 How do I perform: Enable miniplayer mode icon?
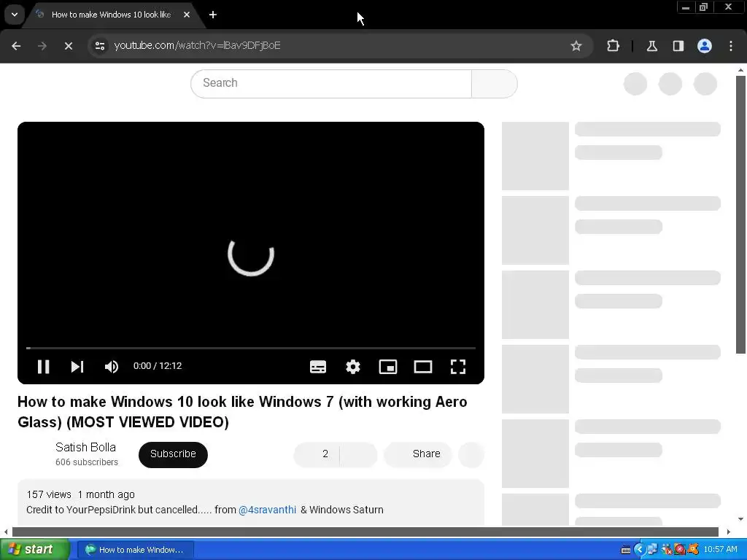(388, 367)
